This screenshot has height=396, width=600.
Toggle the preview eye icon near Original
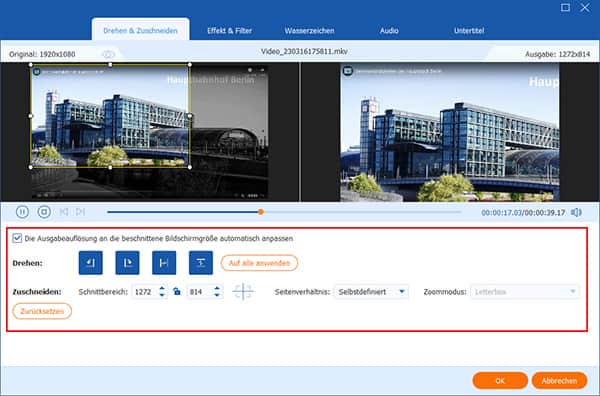coord(109,54)
